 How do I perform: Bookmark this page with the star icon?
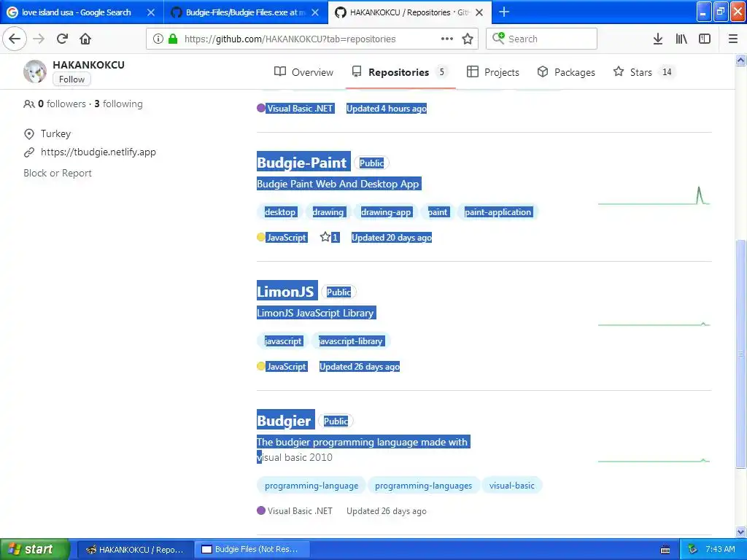coord(468,39)
